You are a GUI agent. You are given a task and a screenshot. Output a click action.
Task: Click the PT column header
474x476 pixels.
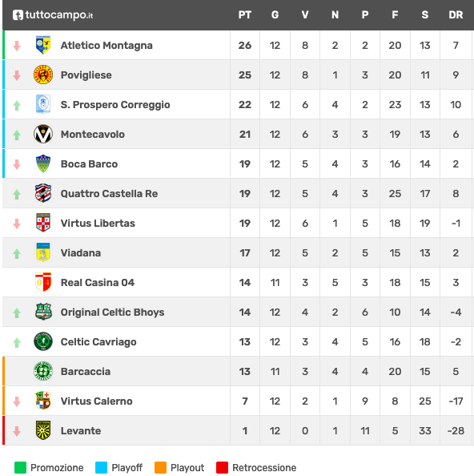(245, 15)
